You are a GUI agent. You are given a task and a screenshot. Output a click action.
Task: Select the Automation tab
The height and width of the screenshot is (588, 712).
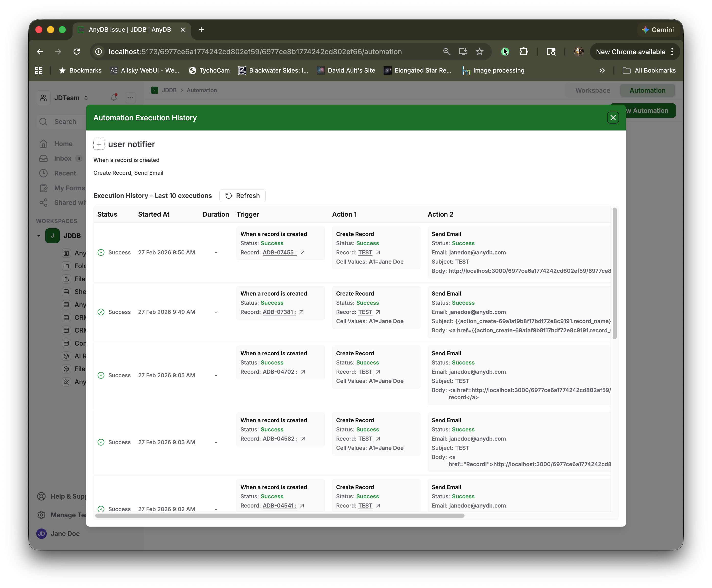coord(647,90)
